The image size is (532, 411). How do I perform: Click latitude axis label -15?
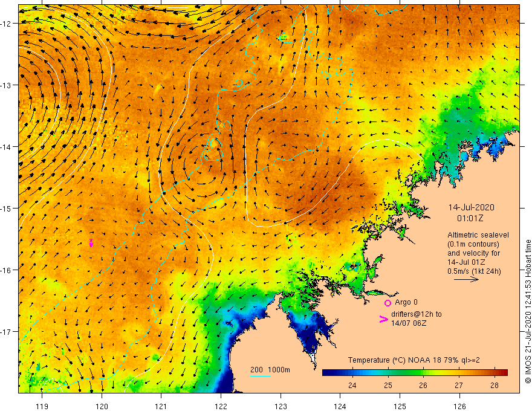point(5,208)
